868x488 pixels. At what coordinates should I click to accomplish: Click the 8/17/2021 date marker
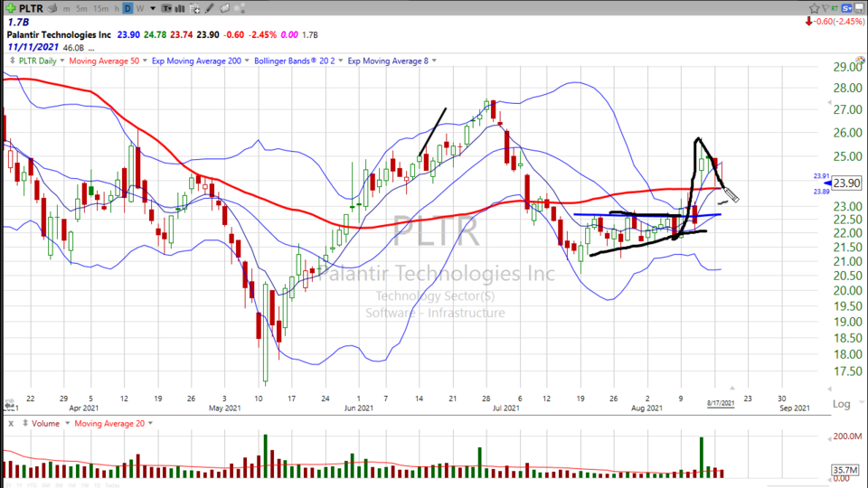(x=721, y=403)
